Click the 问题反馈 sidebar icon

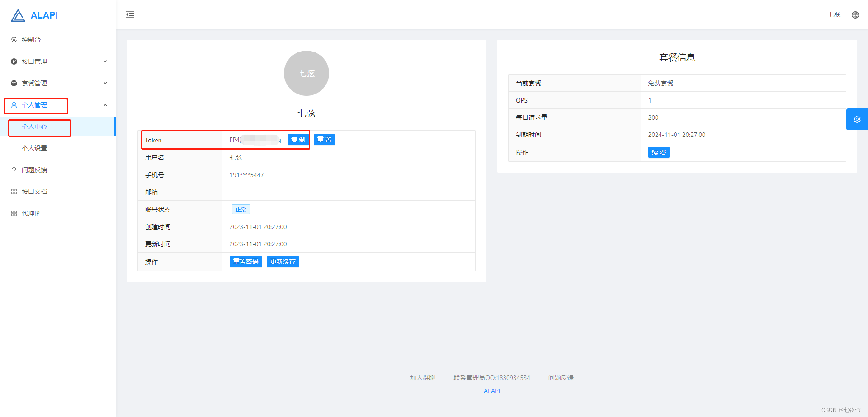14,169
